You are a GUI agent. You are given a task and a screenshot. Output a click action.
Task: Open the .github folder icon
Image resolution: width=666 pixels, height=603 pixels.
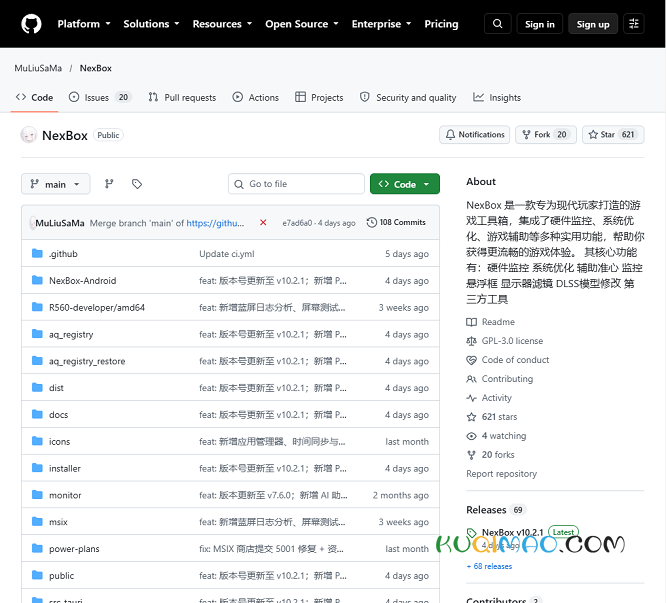pyautogui.click(x=37, y=254)
